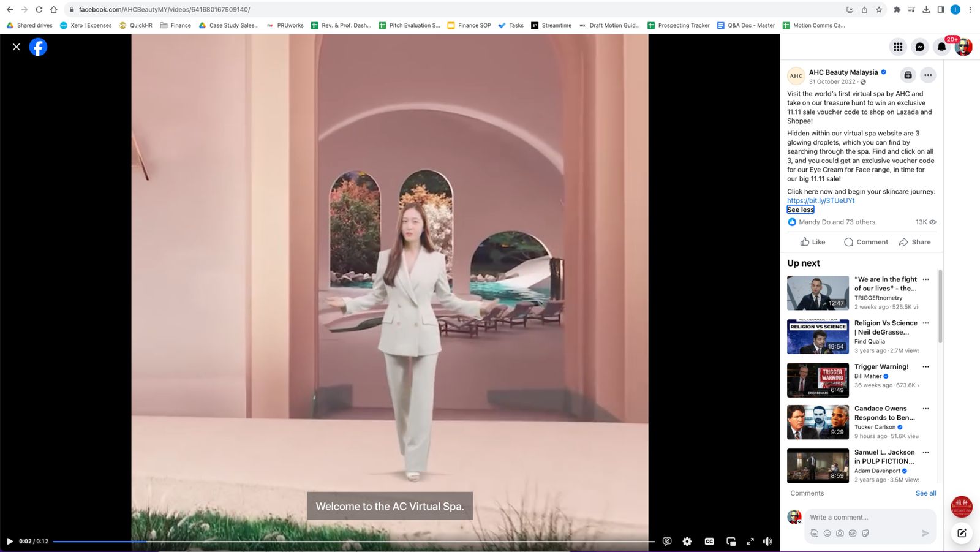This screenshot has height=552, width=980.
Task: Attach a photo with the camera icon
Action: 840,534
